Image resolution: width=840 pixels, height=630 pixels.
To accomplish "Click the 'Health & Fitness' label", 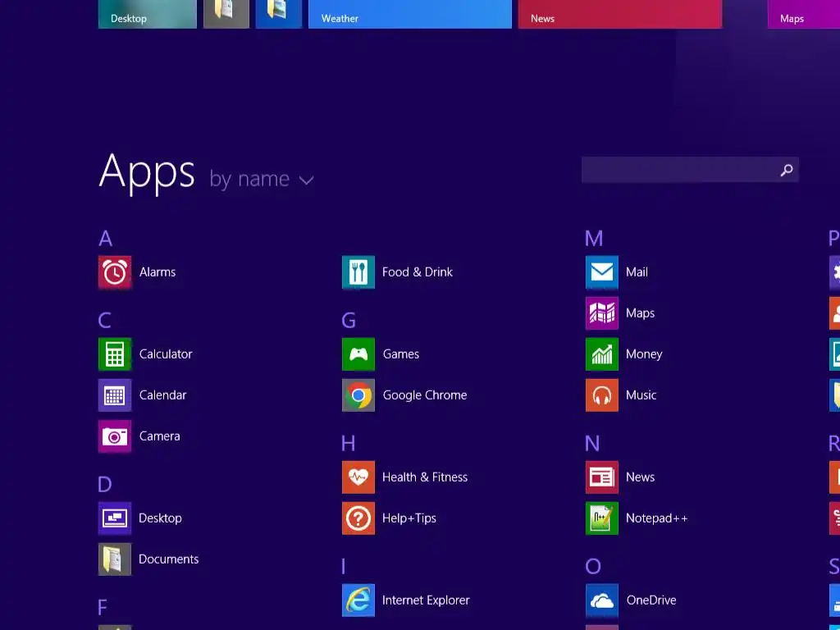I will 425,477.
